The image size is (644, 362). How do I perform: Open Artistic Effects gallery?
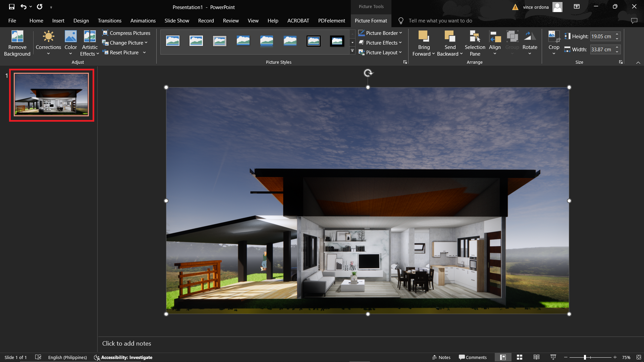tap(90, 43)
